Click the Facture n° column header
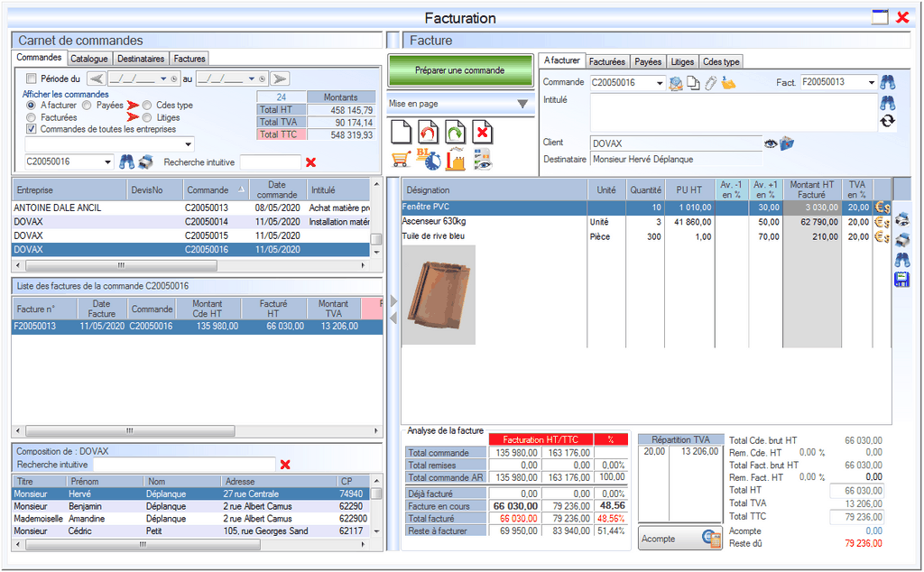Image resolution: width=924 pixels, height=572 pixels. coord(45,309)
